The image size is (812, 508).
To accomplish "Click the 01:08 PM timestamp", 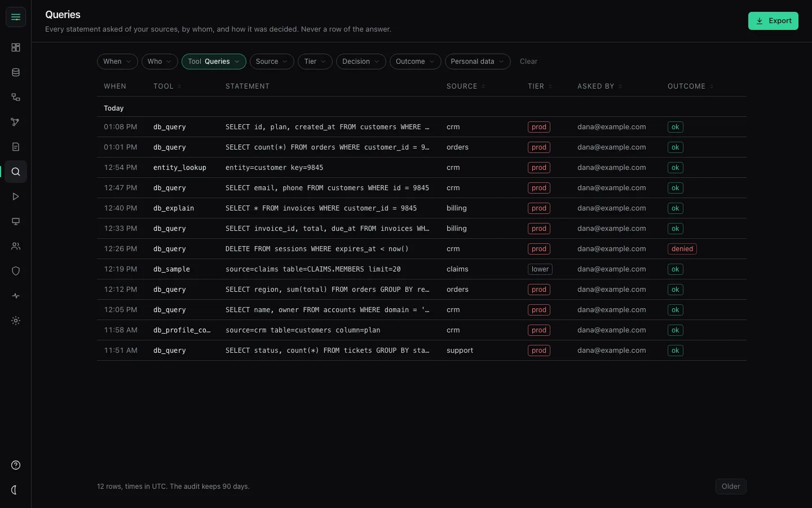I will coord(121,127).
